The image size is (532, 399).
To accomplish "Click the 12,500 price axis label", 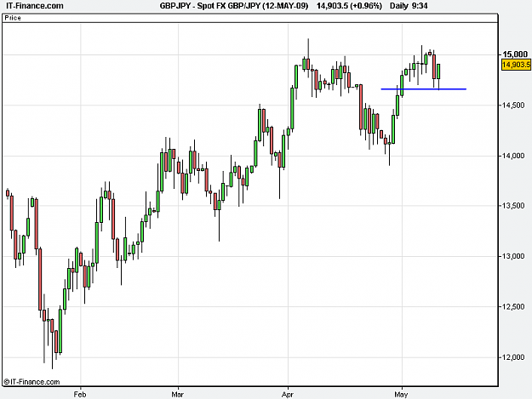I will tap(513, 307).
